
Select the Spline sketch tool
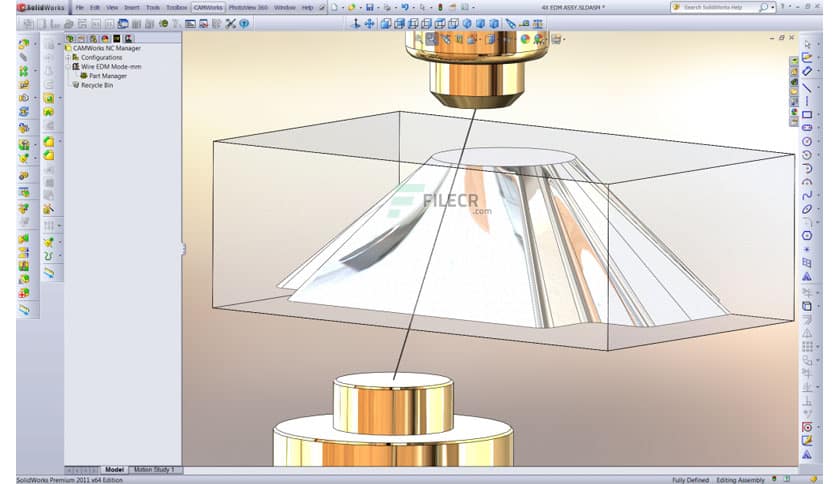pos(807,196)
